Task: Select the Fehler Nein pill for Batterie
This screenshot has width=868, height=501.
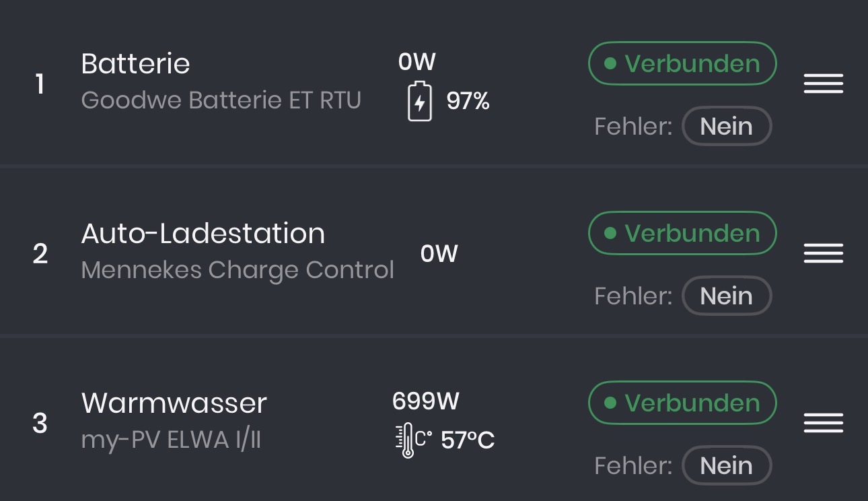Action: click(727, 126)
